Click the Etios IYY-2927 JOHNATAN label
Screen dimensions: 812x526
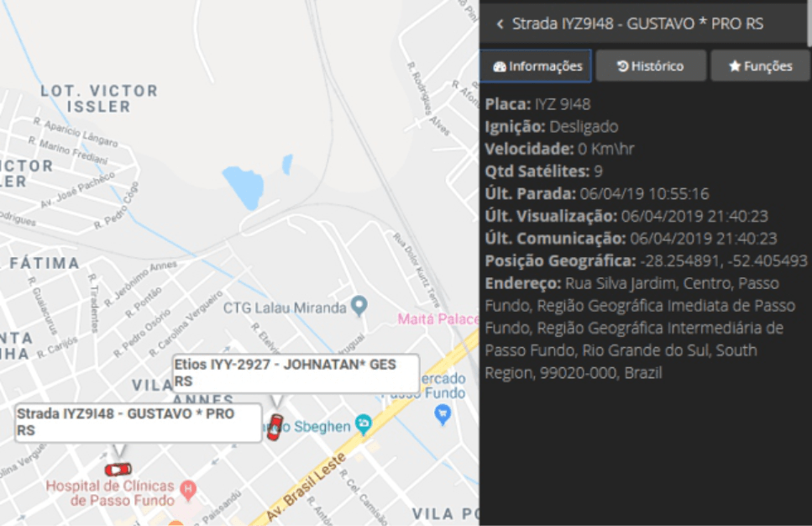coord(296,372)
